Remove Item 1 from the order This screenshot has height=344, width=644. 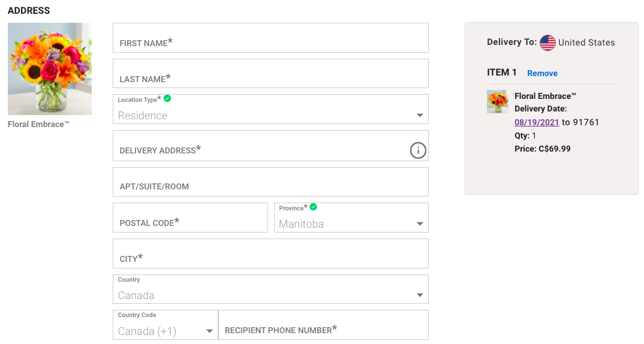pyautogui.click(x=542, y=73)
